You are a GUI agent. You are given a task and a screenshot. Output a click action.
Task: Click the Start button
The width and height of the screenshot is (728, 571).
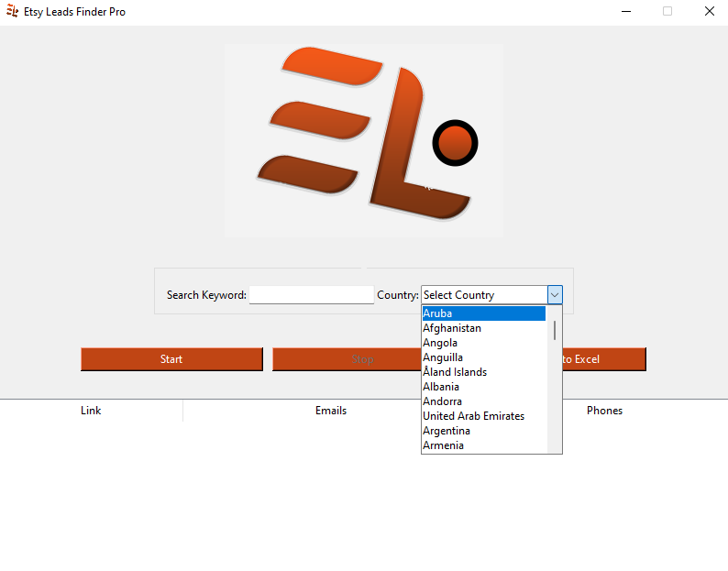pos(171,359)
